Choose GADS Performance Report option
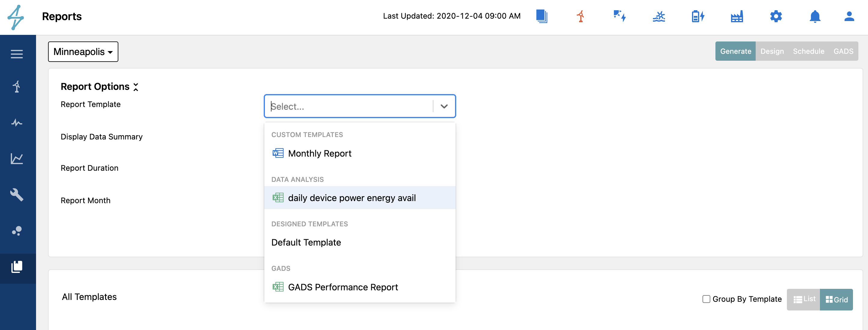 (x=343, y=287)
